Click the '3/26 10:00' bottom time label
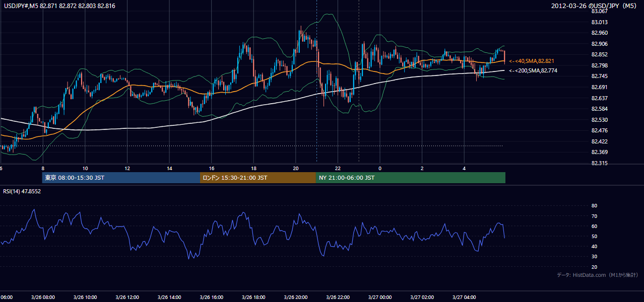 pyautogui.click(x=85, y=297)
